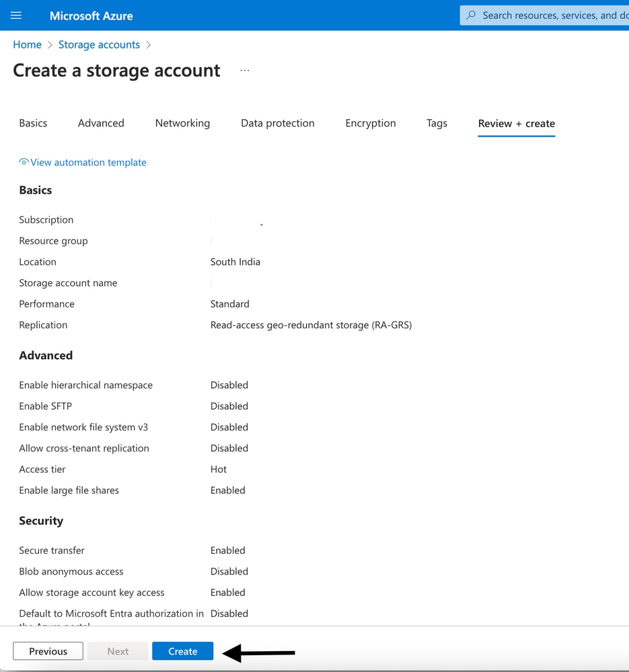Screen dimensions: 629x672
Task: Select the RA-GRS replication value
Action: pyautogui.click(x=311, y=325)
